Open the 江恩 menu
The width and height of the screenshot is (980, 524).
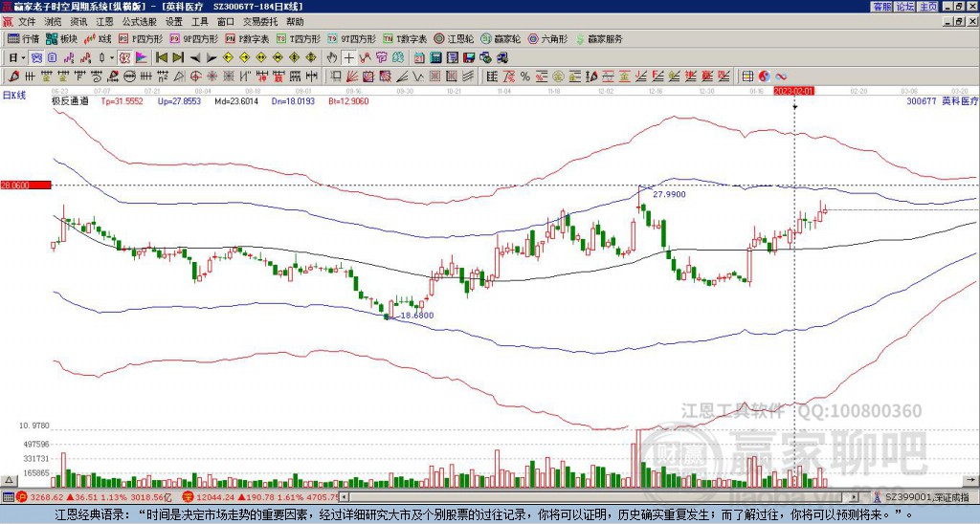[x=104, y=22]
